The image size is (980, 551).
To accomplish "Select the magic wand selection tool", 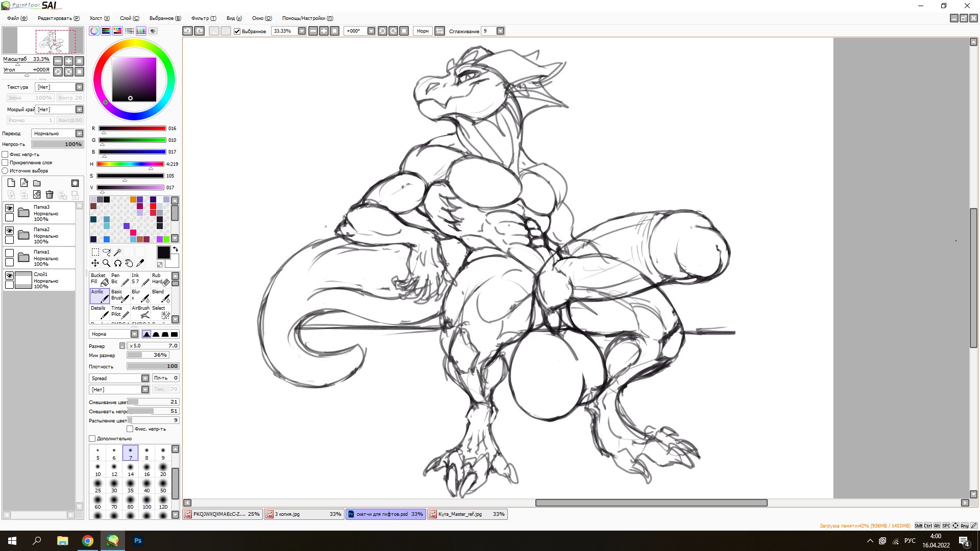I will coord(117,252).
